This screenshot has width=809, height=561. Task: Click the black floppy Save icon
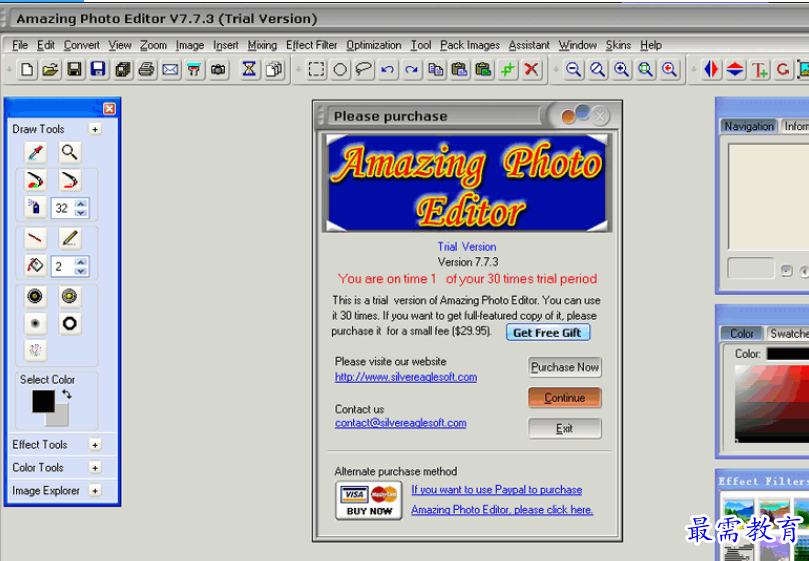pos(74,69)
